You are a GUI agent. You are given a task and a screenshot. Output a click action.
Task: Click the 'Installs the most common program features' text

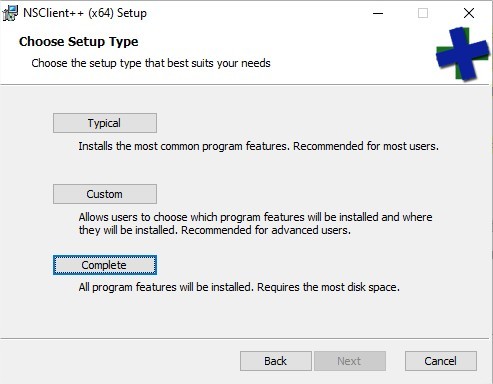click(184, 146)
